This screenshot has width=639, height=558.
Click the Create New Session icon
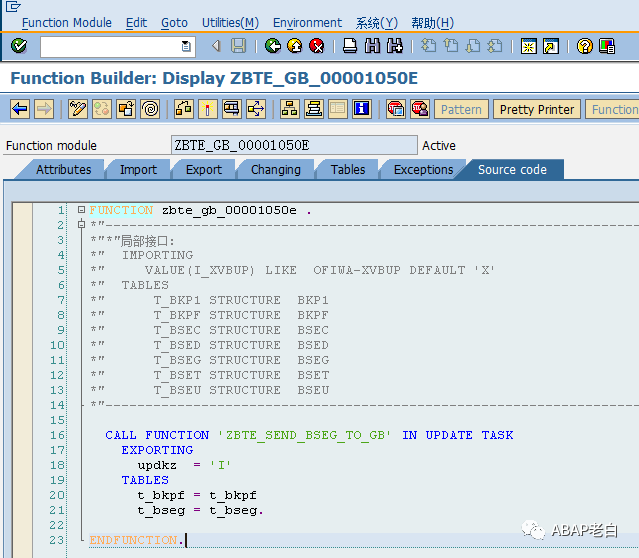[x=529, y=46]
